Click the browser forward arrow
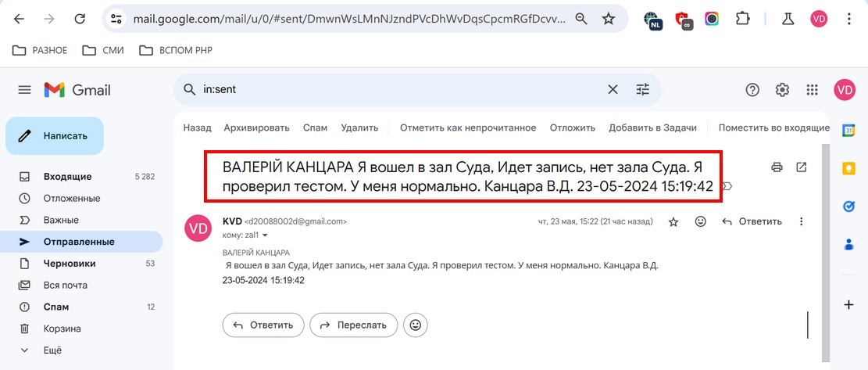Viewport: 868px width, 370px height. (x=49, y=19)
